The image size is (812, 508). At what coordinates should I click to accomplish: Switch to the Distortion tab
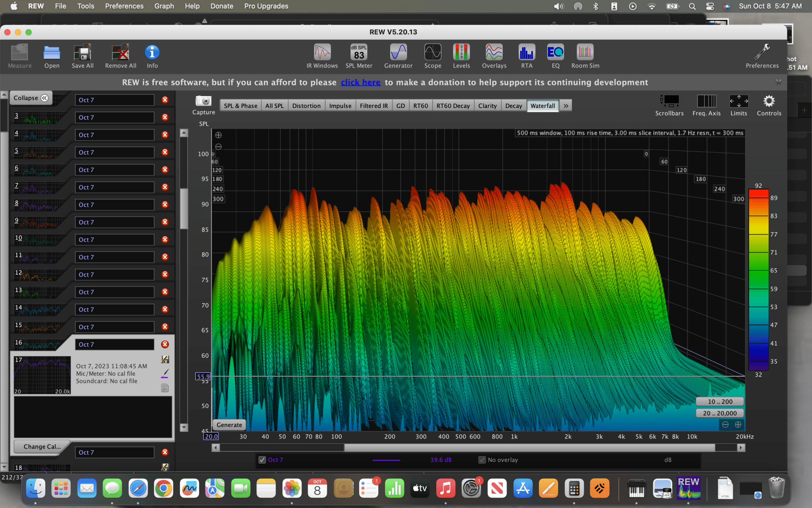[x=306, y=106]
